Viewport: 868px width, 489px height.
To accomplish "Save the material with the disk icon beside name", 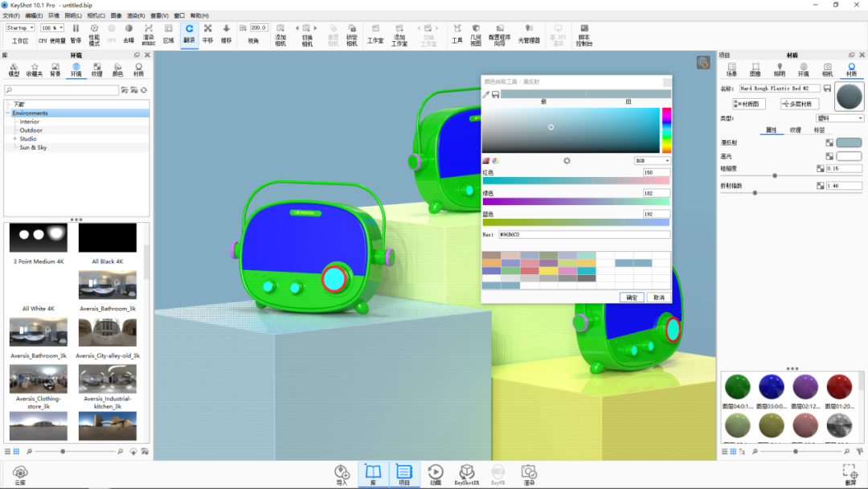I will [x=827, y=88].
